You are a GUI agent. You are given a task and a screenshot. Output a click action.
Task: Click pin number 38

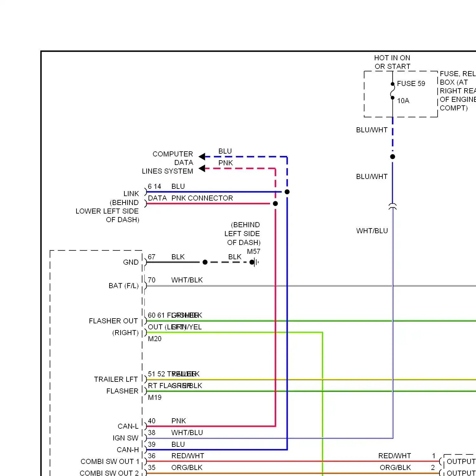pos(152,433)
